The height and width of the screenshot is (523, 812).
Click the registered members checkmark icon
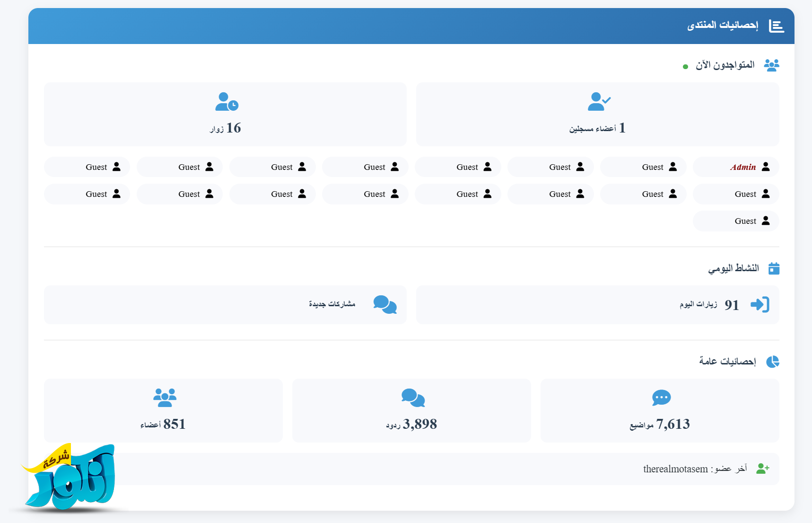click(599, 101)
